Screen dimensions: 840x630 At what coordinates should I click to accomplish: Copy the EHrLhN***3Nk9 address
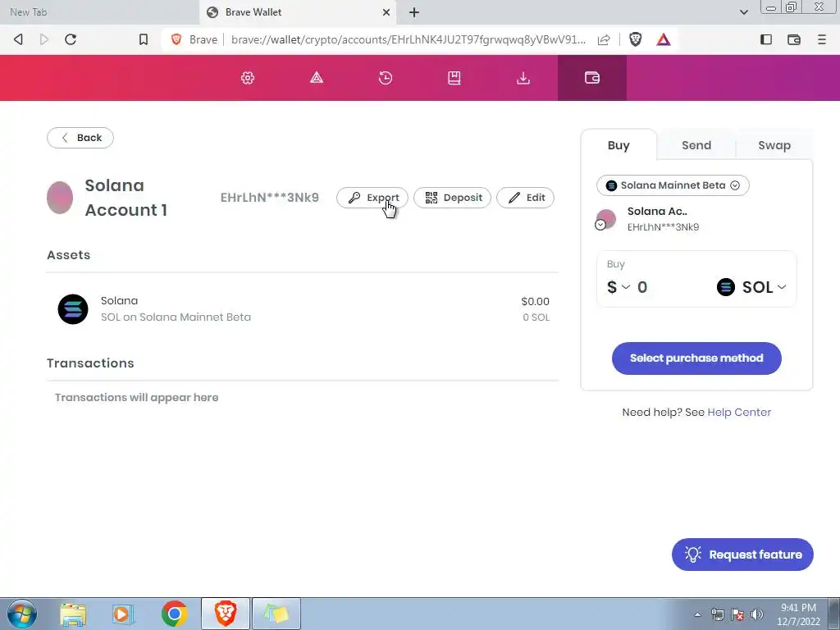click(269, 198)
